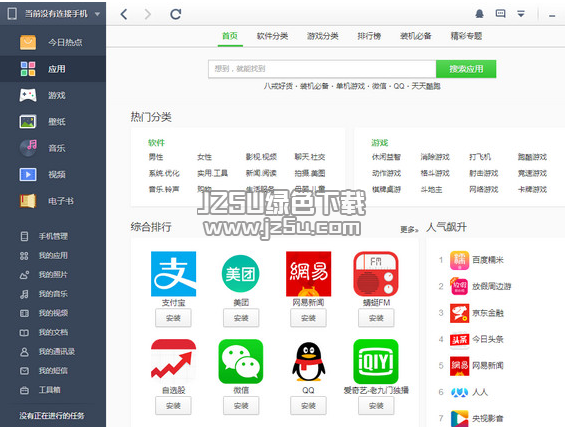Open the 视频 video play icon

pos(28,174)
